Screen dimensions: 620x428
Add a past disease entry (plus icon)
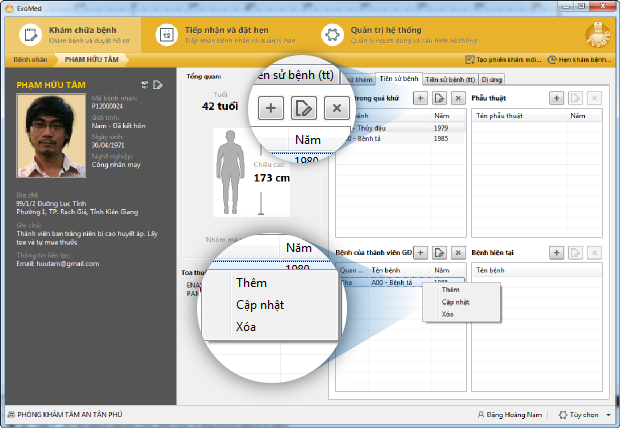(420, 98)
